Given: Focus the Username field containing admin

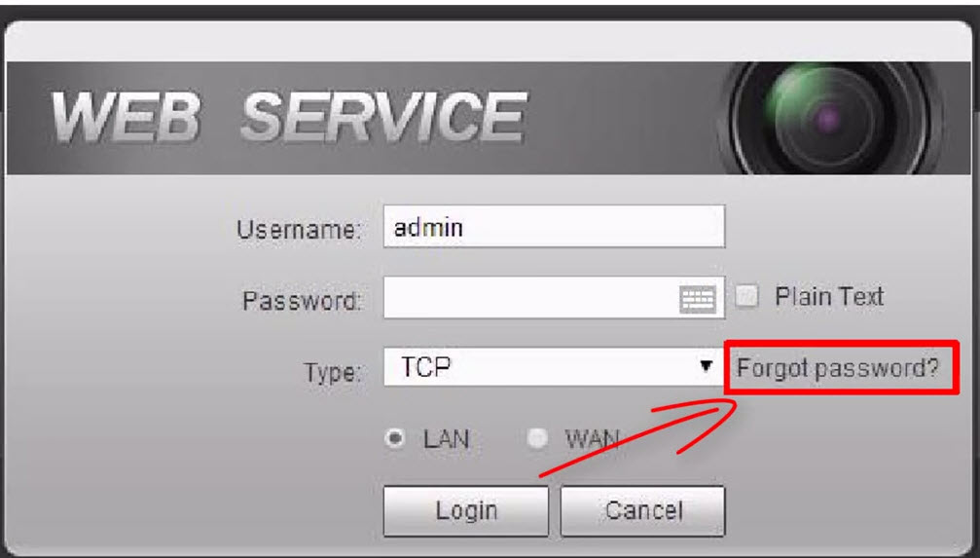Looking at the screenshot, I should tap(554, 227).
